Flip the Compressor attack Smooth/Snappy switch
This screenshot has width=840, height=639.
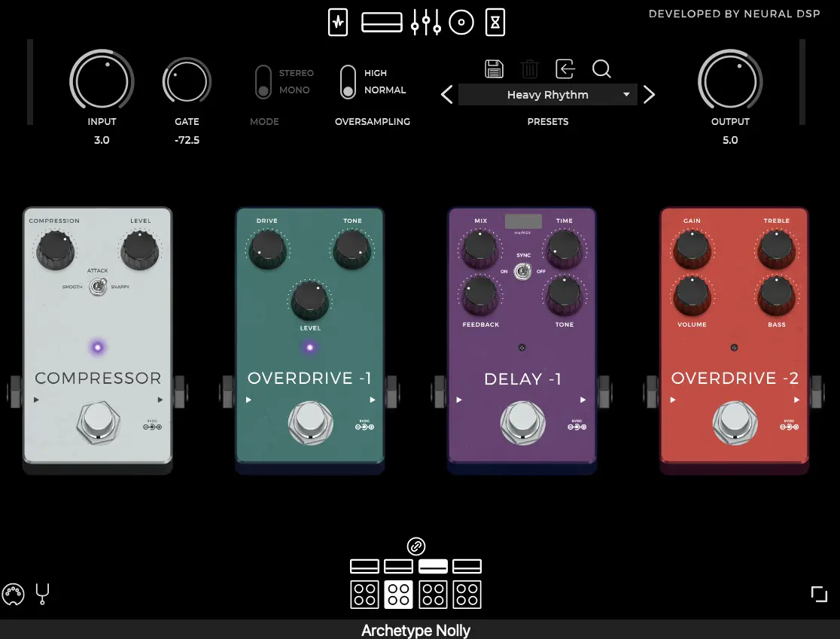point(98,287)
